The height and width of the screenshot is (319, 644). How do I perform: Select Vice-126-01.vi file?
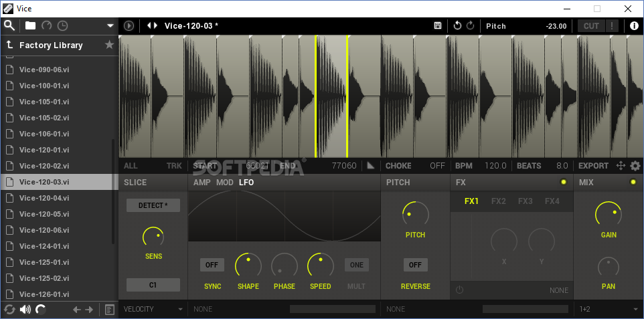pos(59,294)
